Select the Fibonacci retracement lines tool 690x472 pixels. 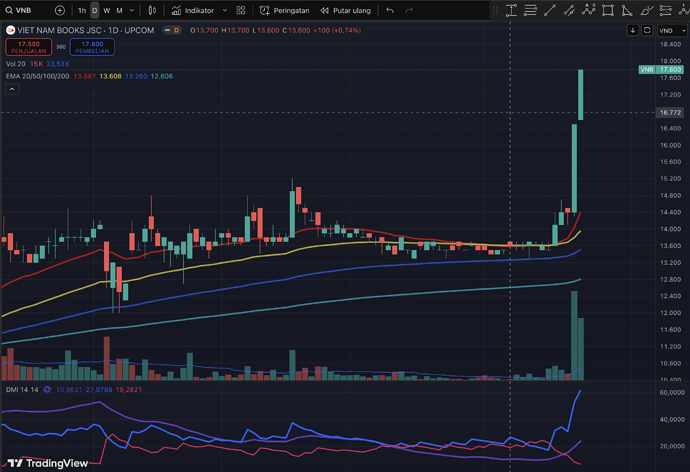[x=530, y=10]
